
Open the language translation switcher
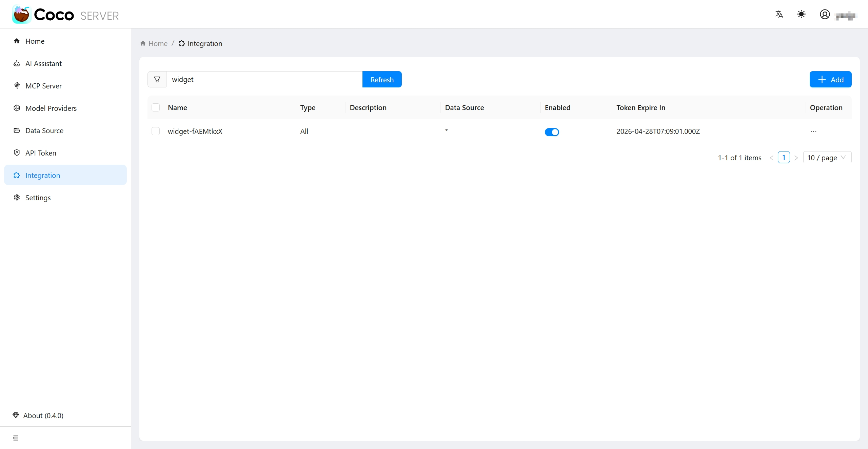[779, 14]
